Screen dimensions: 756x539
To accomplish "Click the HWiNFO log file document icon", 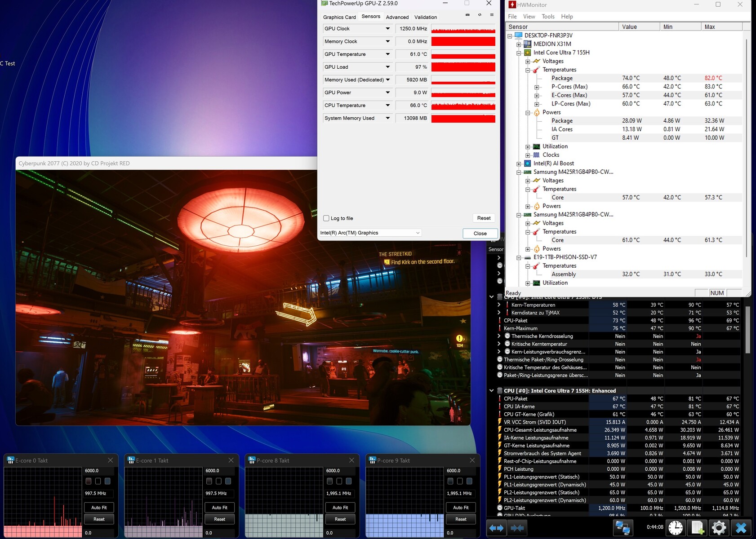I will 697,528.
